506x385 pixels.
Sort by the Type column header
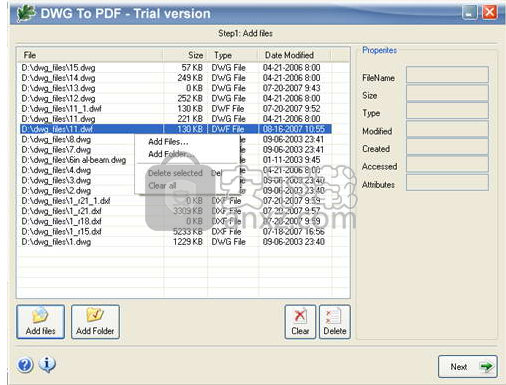pyautogui.click(x=233, y=55)
